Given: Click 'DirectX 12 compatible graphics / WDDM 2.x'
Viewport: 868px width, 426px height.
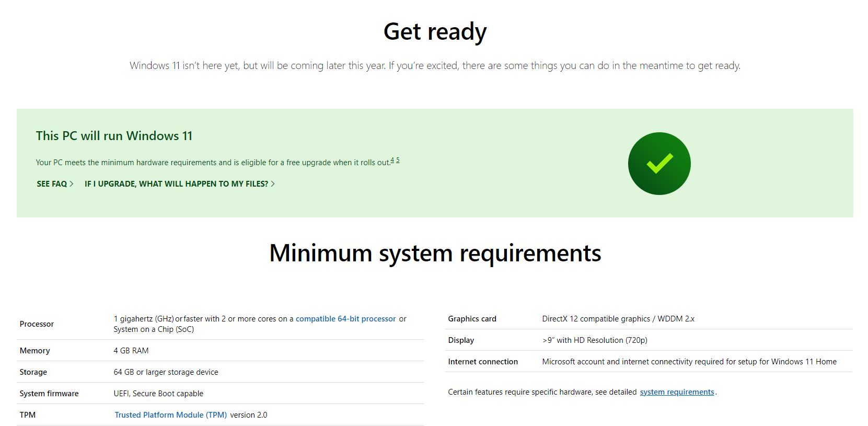Looking at the screenshot, I should click(618, 319).
